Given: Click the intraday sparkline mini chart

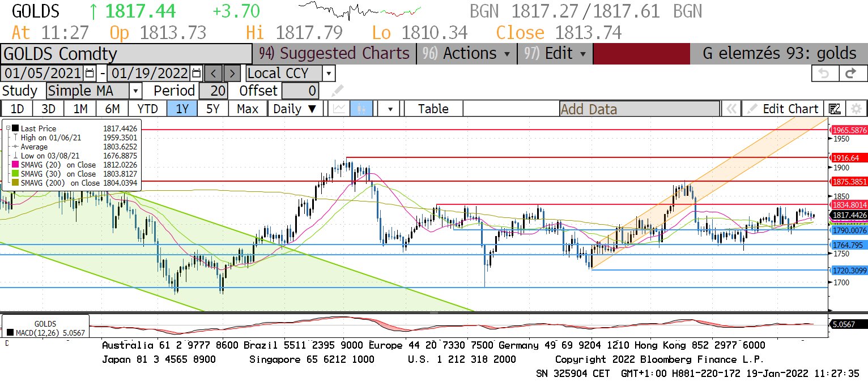Looking at the screenshot, I should pyautogui.click(x=360, y=11).
